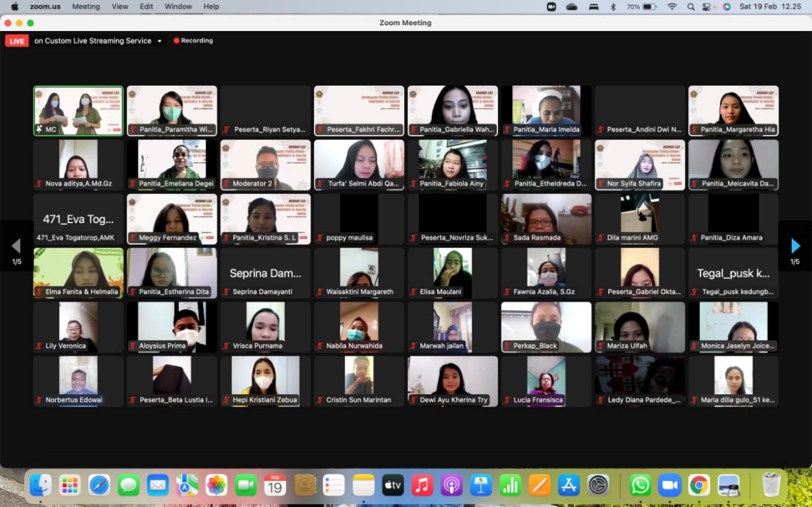The image size is (812, 507).
Task: Open Control Center toggles in menu bar
Action: [x=708, y=6]
